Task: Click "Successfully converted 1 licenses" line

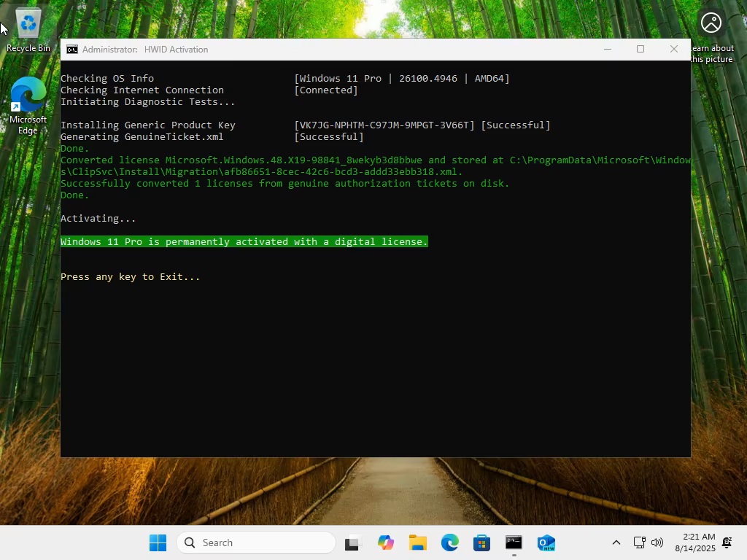Action: click(285, 184)
